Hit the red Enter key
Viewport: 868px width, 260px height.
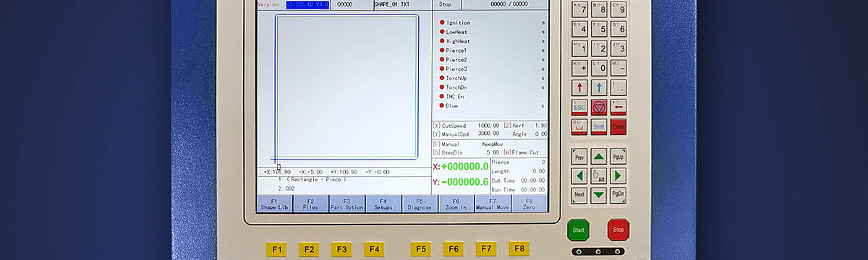coord(618,126)
